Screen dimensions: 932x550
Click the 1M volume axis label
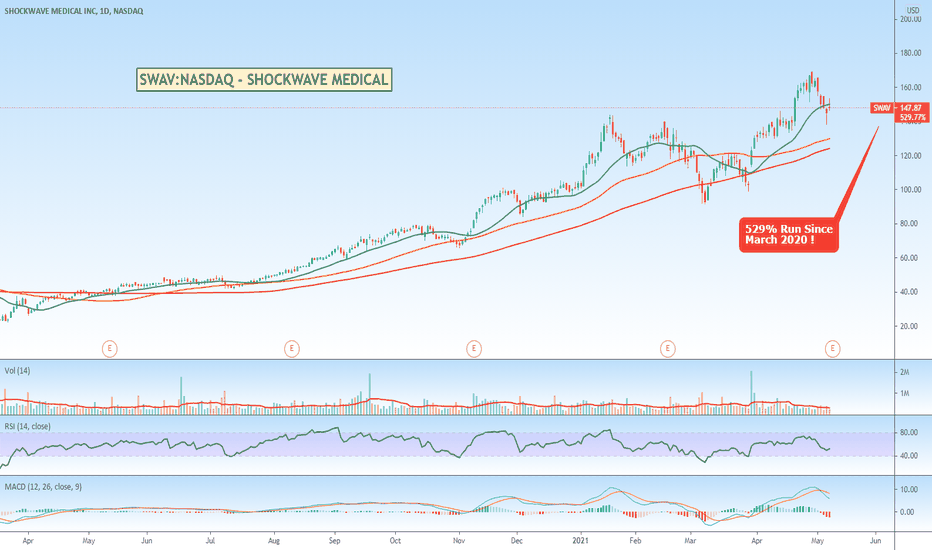point(905,393)
